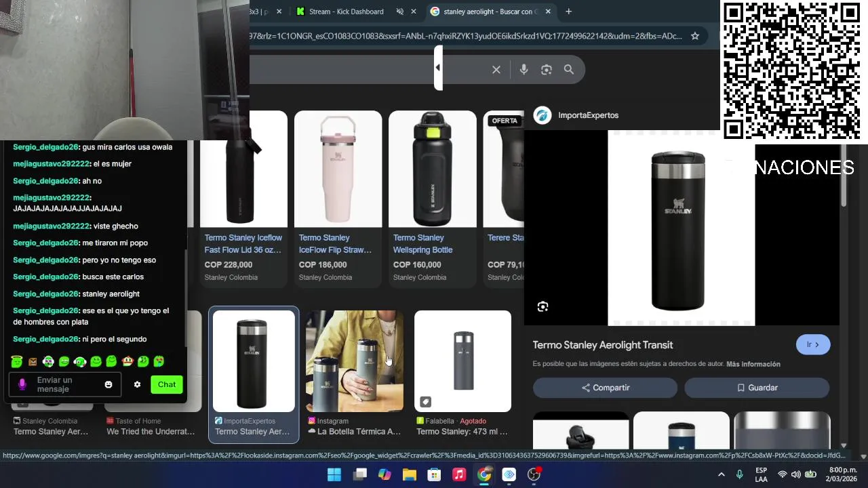
Task: Select the COP 186,000 price text
Action: click(x=323, y=265)
